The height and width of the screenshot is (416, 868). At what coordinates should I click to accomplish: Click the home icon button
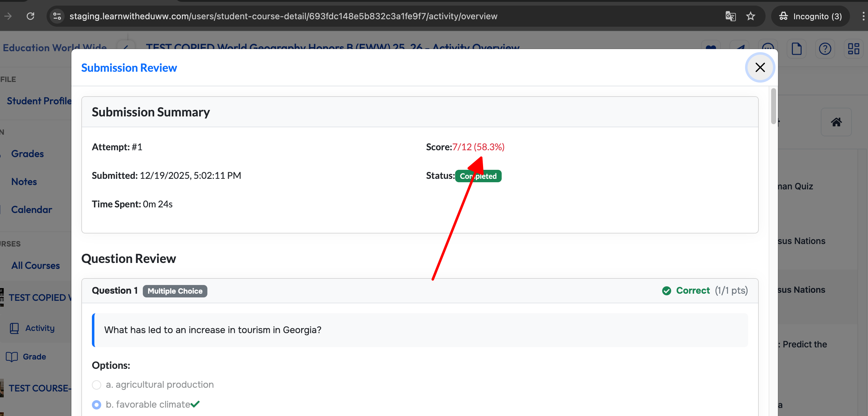[x=836, y=122]
